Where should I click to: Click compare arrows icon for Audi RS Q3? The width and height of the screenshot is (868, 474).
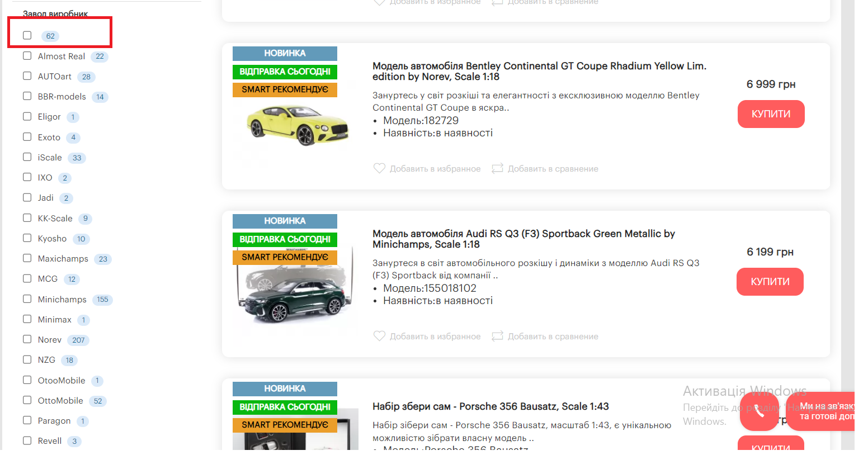click(497, 336)
